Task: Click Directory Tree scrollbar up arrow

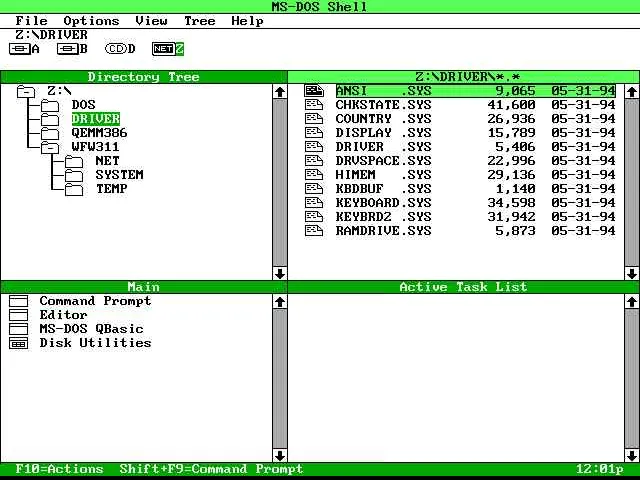Action: pyautogui.click(x=280, y=92)
